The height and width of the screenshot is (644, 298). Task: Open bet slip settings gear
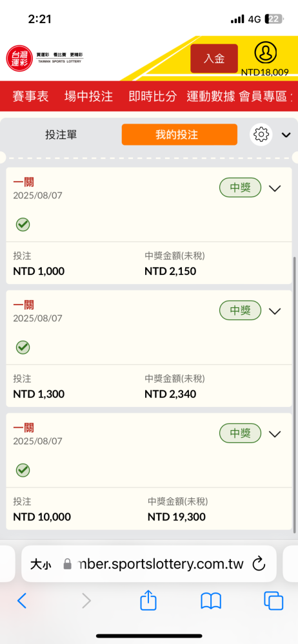(x=261, y=135)
